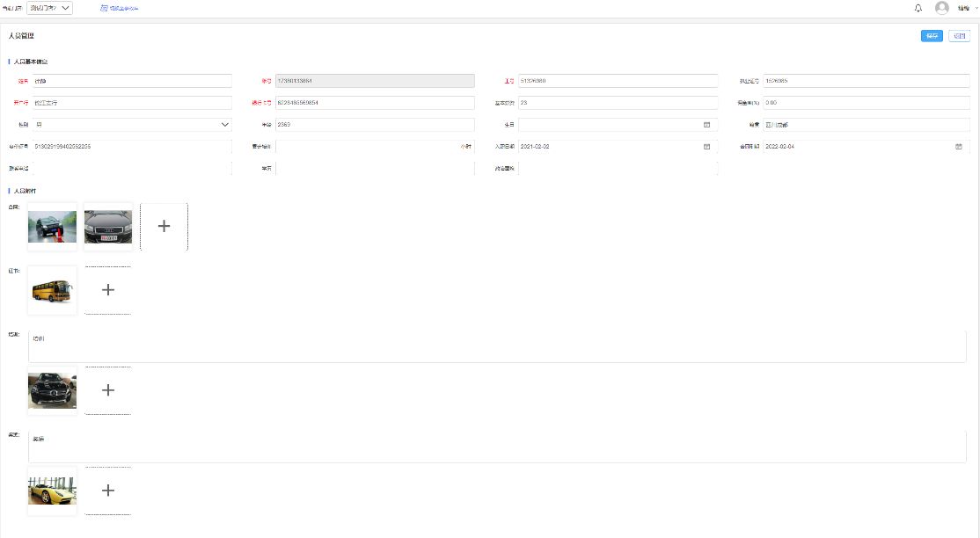This screenshot has height=538, width=980.
Task: Focus the name field in first row
Action: pyautogui.click(x=132, y=81)
